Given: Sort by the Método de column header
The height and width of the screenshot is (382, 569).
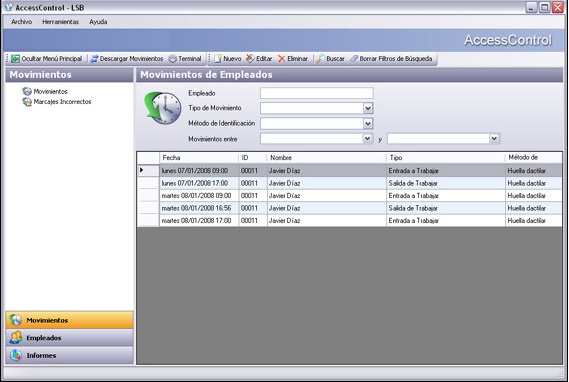Looking at the screenshot, I should pyautogui.click(x=533, y=158).
